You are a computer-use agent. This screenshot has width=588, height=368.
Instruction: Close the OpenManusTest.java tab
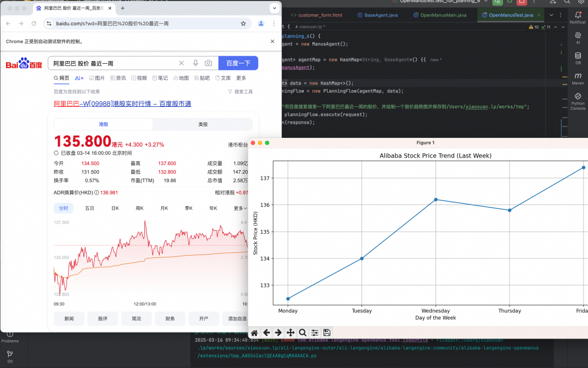tap(539, 15)
